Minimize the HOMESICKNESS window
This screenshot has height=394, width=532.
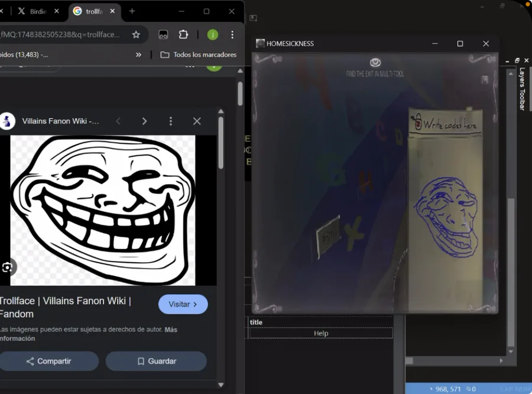tap(435, 43)
